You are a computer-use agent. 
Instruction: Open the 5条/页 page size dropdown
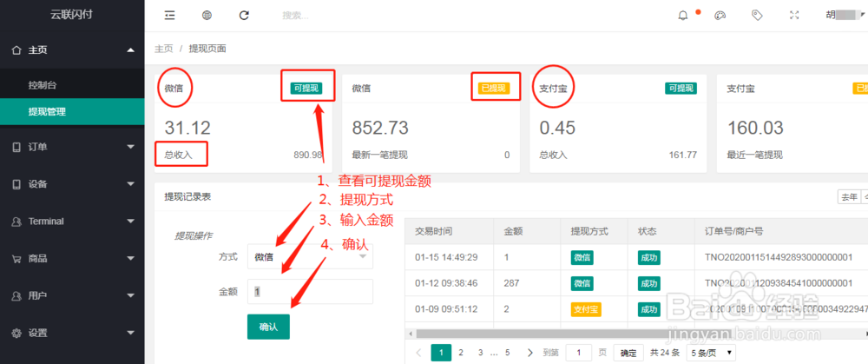tap(712, 352)
